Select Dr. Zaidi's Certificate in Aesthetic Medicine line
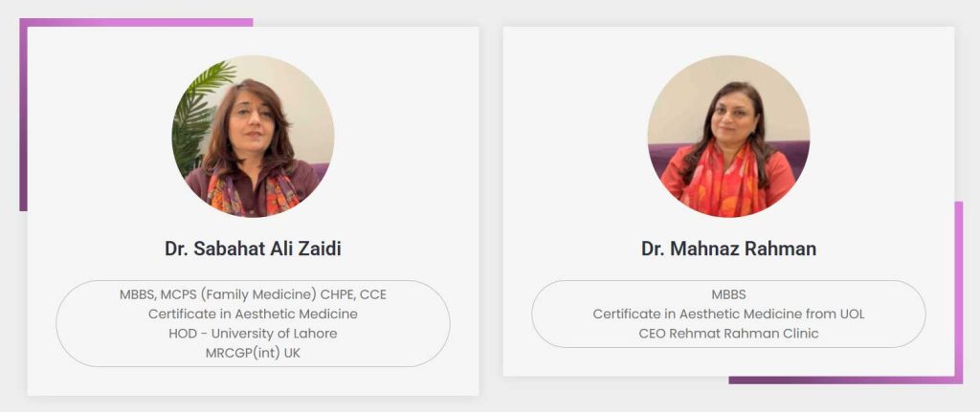 (253, 314)
